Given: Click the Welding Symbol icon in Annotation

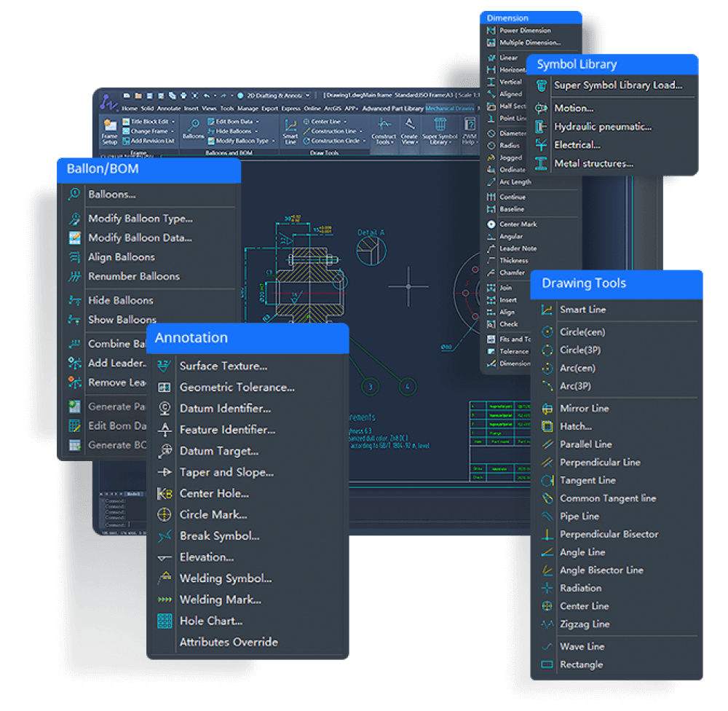Looking at the screenshot, I should pos(165,578).
